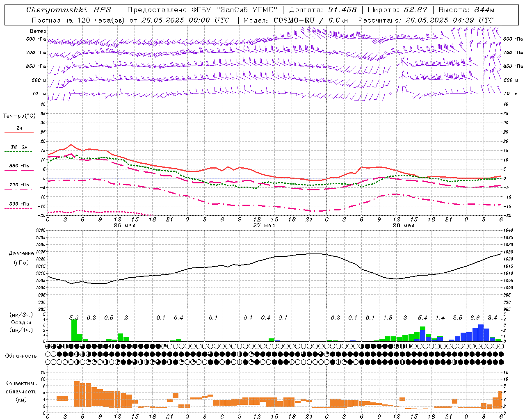
Task: Click the 'Осадки' precipitation label
Action: [x=21, y=322]
